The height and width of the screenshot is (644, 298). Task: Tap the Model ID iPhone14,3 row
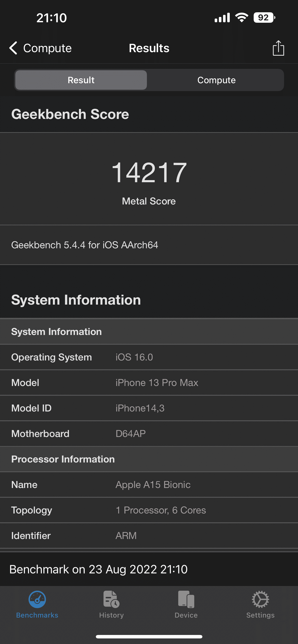(149, 408)
